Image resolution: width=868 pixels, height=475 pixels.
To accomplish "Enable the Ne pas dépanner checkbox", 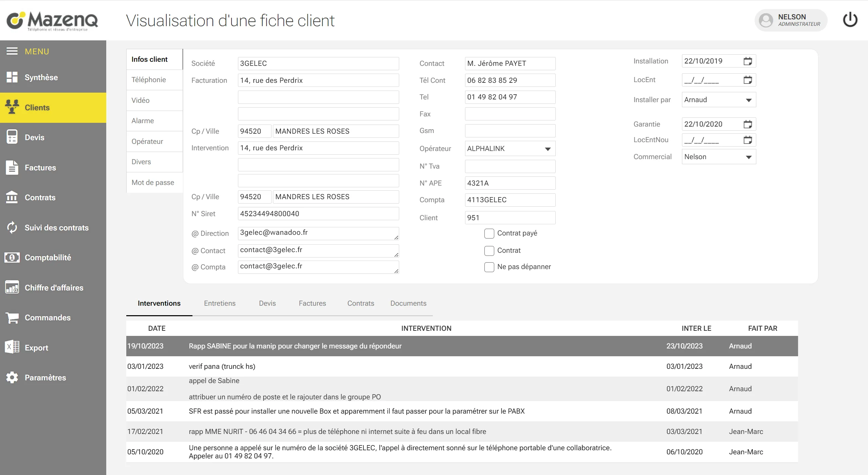I will coord(489,267).
